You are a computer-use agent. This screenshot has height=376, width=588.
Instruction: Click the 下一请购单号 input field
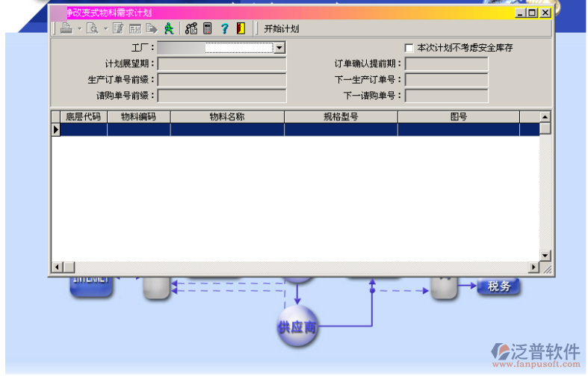(x=447, y=96)
